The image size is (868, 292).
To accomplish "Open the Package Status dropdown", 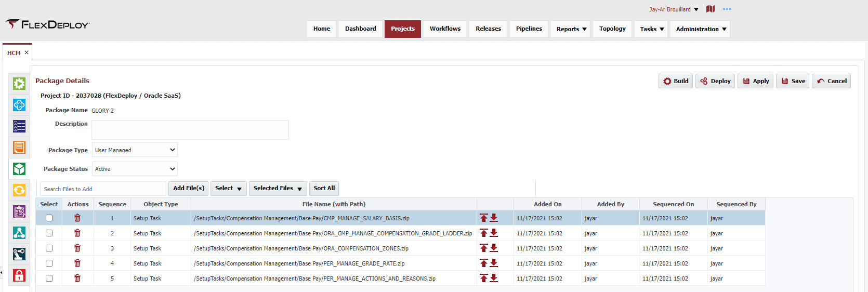I will coord(135,169).
